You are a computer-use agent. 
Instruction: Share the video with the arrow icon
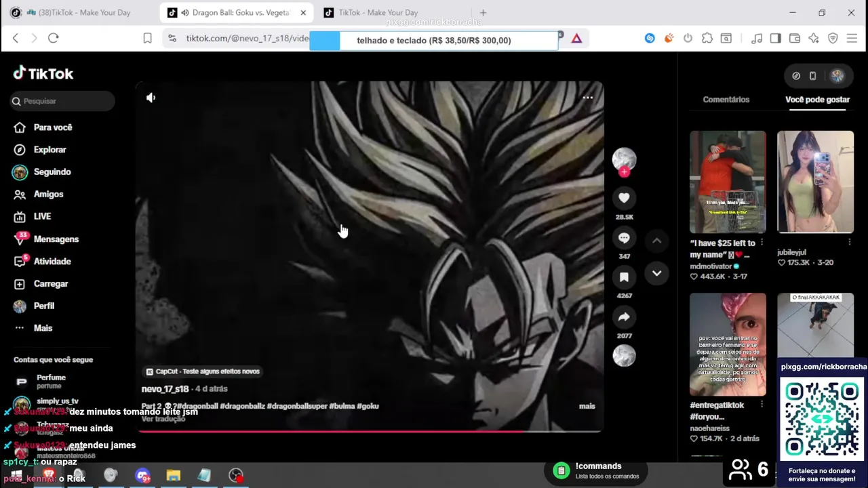click(624, 317)
